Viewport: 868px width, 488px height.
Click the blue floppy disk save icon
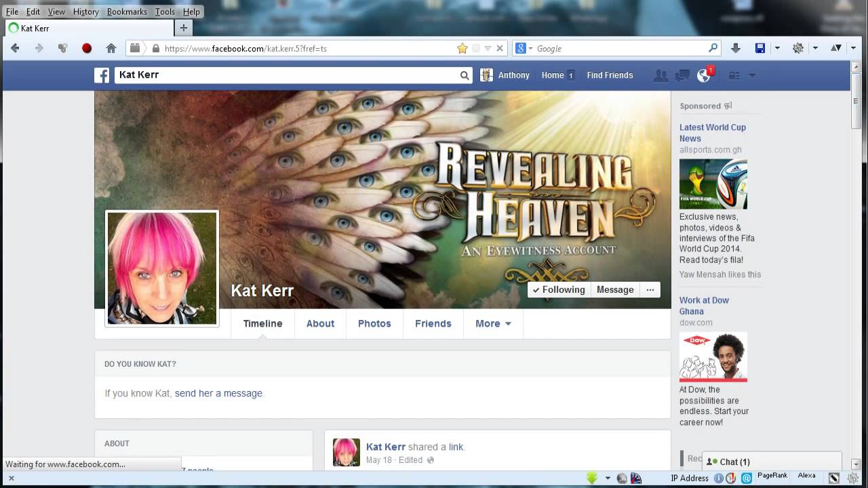pyautogui.click(x=760, y=48)
